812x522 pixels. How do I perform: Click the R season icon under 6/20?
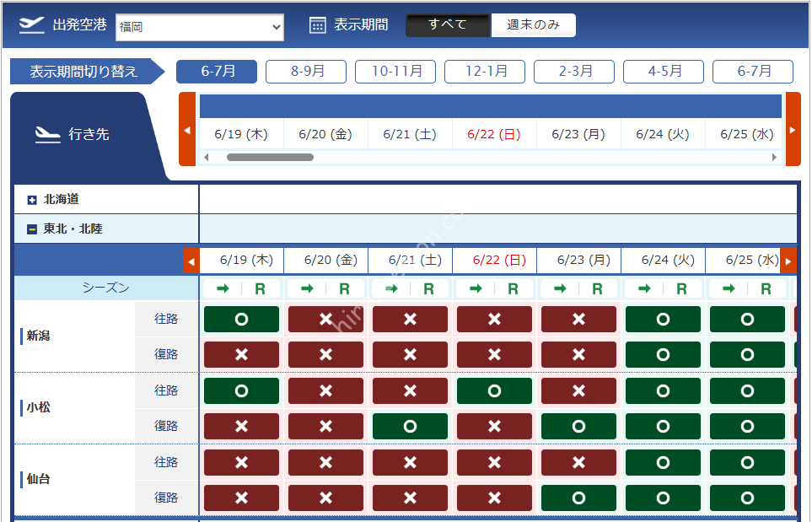tap(344, 289)
